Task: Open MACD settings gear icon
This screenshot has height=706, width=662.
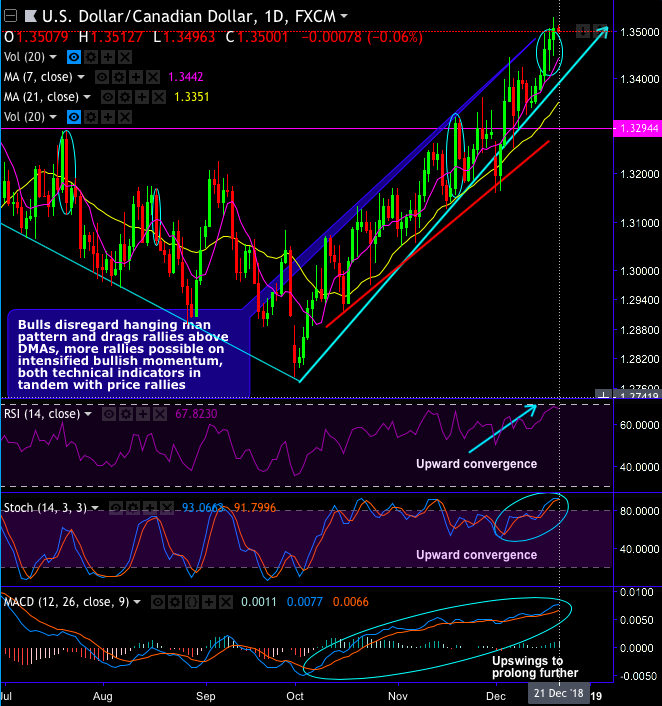Action: pos(175,602)
